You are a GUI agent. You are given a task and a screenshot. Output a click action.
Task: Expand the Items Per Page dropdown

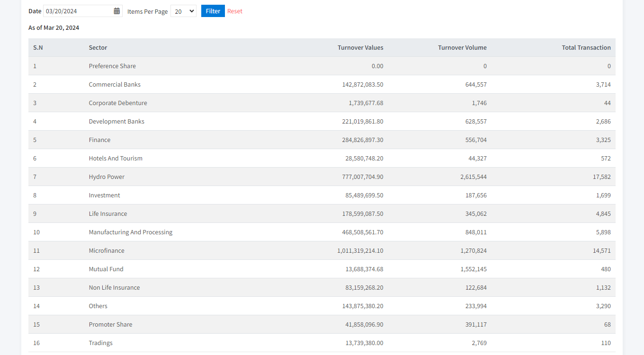[x=183, y=11]
